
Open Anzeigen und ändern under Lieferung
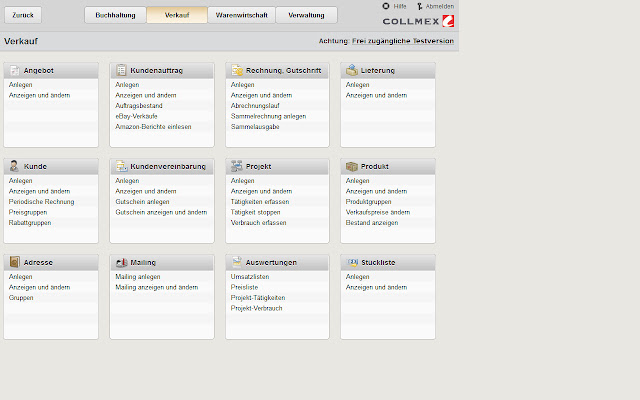(x=376, y=95)
